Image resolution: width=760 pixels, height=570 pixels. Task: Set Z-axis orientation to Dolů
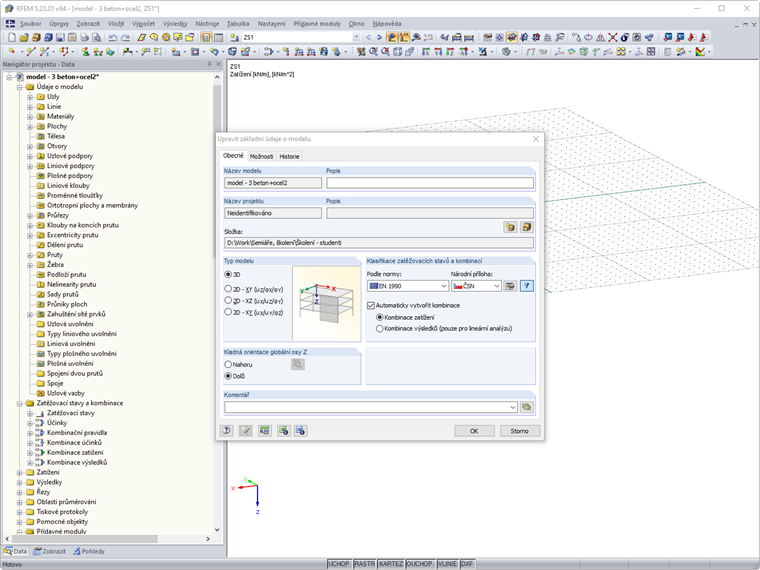pos(228,376)
